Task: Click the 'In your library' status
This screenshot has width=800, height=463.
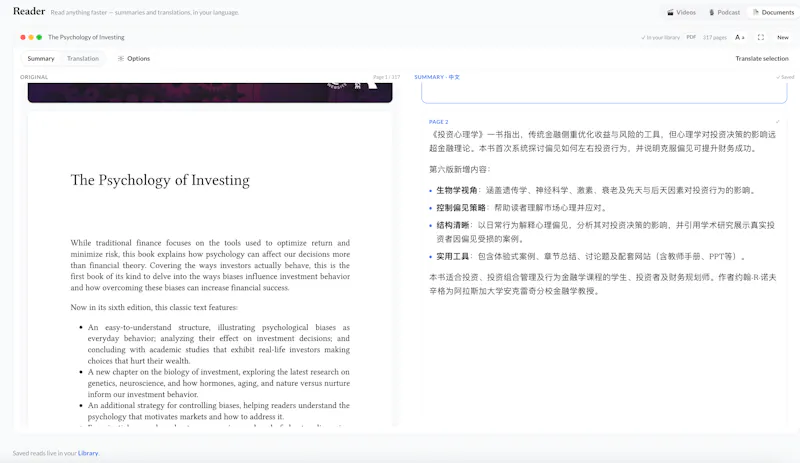Action: 660,37
